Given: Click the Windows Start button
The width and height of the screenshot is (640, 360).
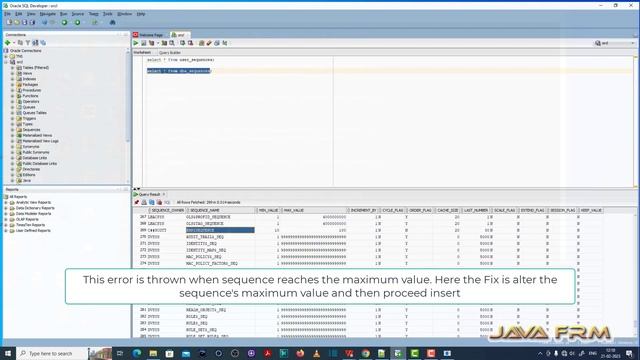Looking at the screenshot, I should (x=7, y=353).
